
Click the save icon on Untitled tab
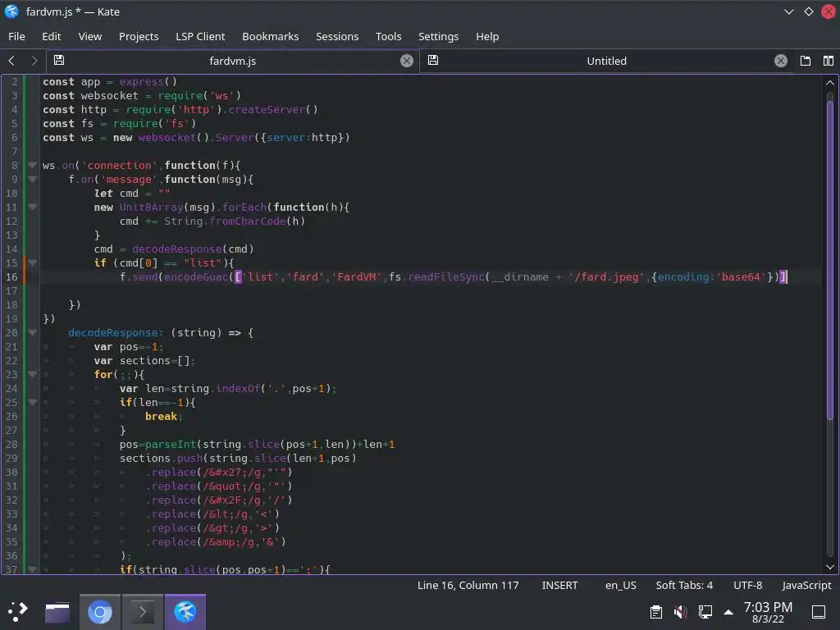pyautogui.click(x=433, y=61)
